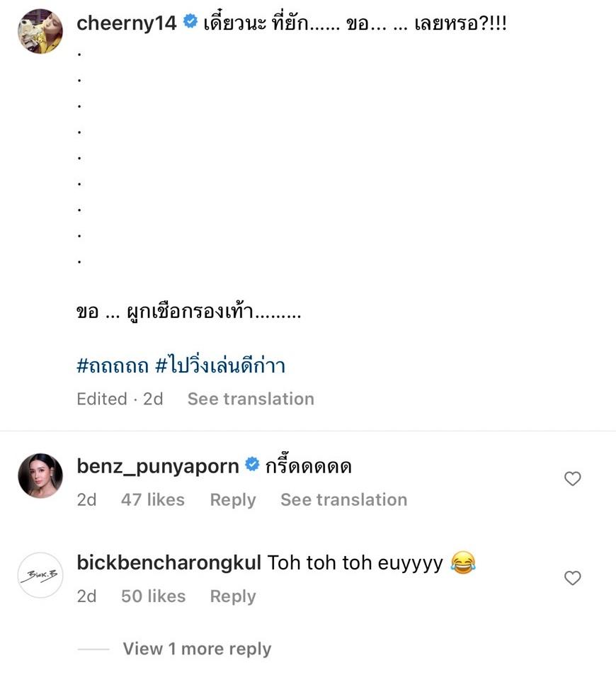
Task: Like benz_punyaporn's comment with the heart icon
Action: [572, 480]
